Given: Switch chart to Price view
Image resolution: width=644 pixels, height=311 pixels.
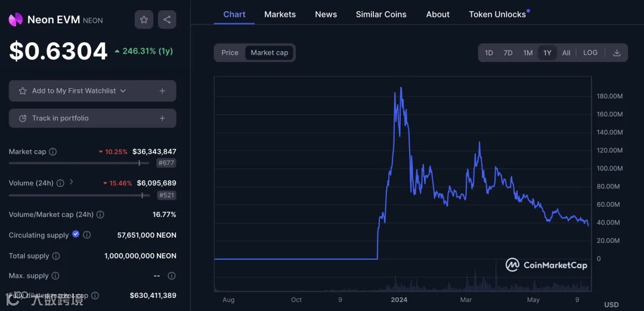Looking at the screenshot, I should click(230, 52).
